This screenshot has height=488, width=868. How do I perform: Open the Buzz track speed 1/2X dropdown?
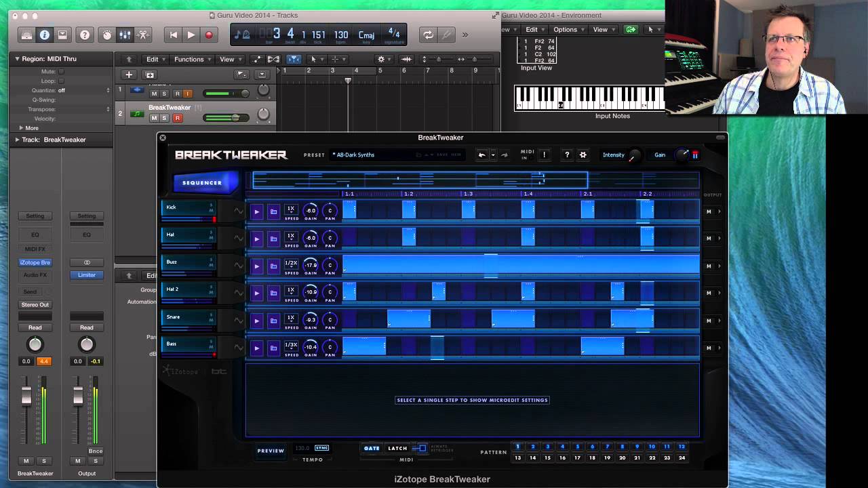(291, 263)
